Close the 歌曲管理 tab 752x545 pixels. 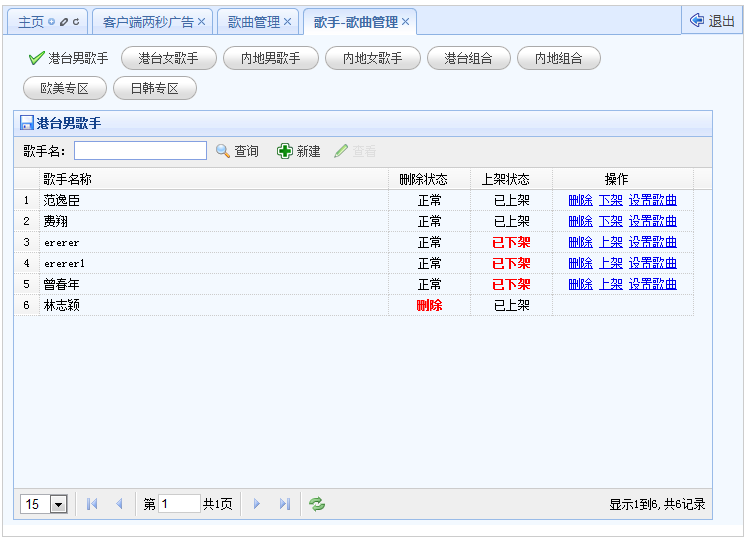pyautogui.click(x=288, y=22)
